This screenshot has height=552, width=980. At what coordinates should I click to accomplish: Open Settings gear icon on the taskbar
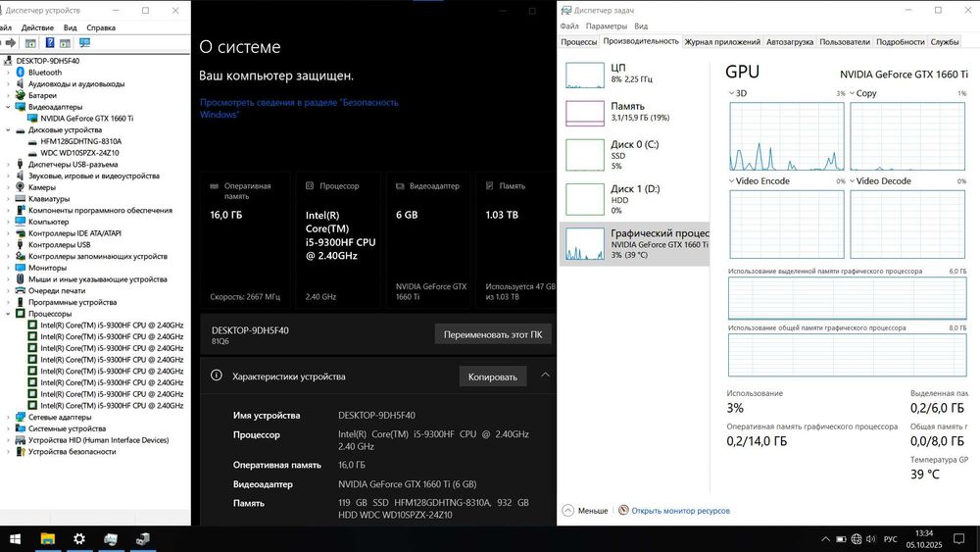click(x=79, y=539)
